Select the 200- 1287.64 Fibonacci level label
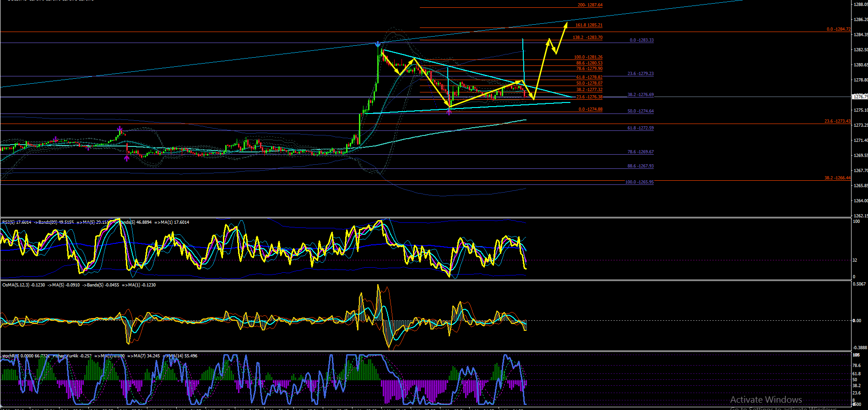This screenshot has height=410, width=868. pos(590,5)
